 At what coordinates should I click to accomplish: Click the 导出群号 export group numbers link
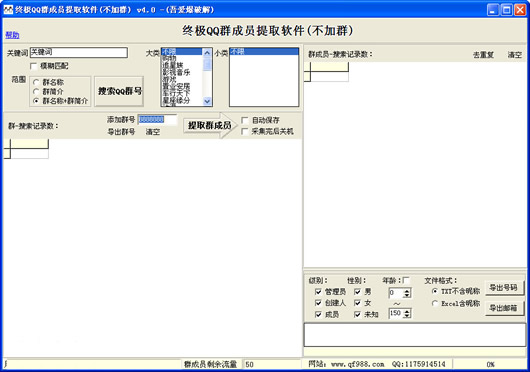click(x=121, y=132)
